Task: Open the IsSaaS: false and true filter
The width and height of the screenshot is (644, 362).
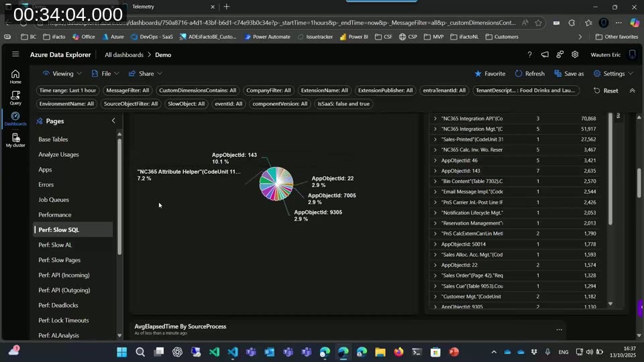Action: click(343, 104)
